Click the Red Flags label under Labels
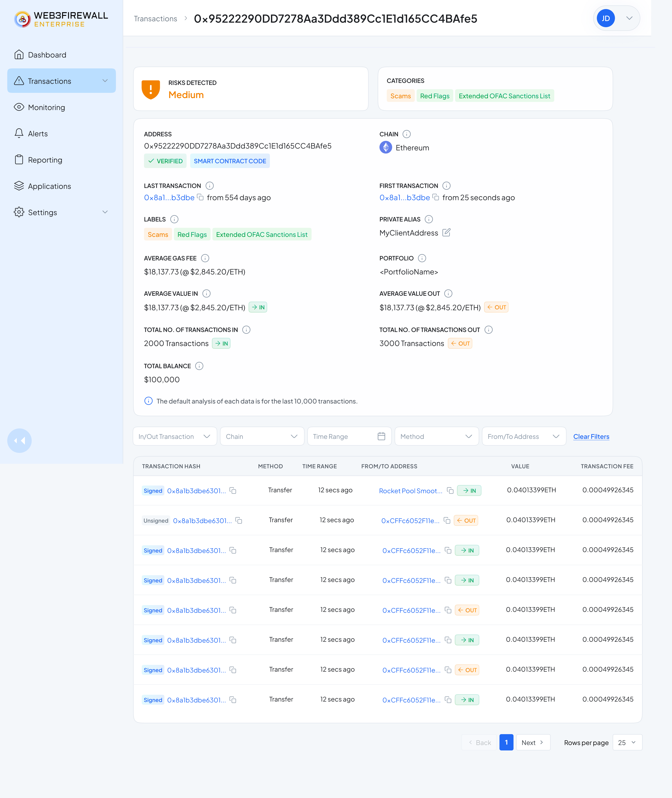 pos(192,234)
